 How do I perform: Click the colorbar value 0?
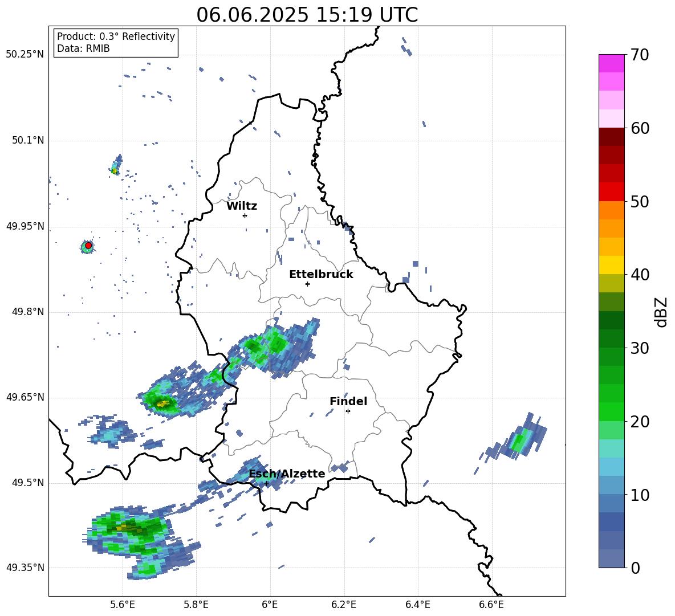pos(636,568)
